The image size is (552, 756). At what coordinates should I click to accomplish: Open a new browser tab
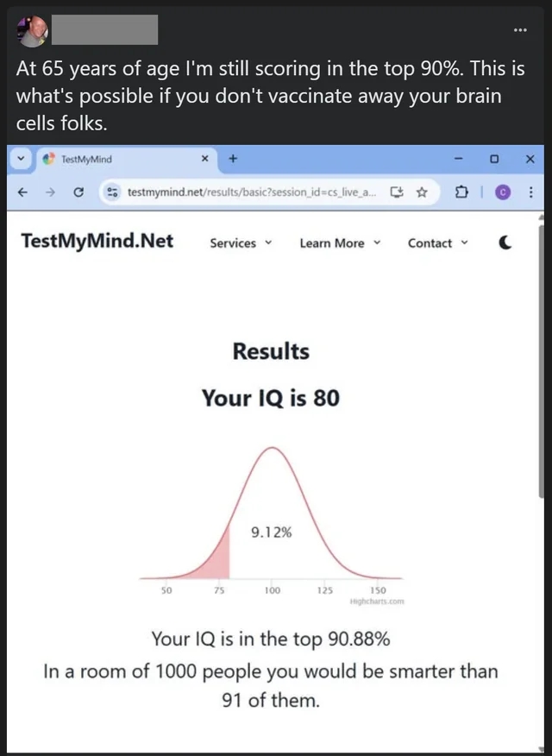pos(233,158)
